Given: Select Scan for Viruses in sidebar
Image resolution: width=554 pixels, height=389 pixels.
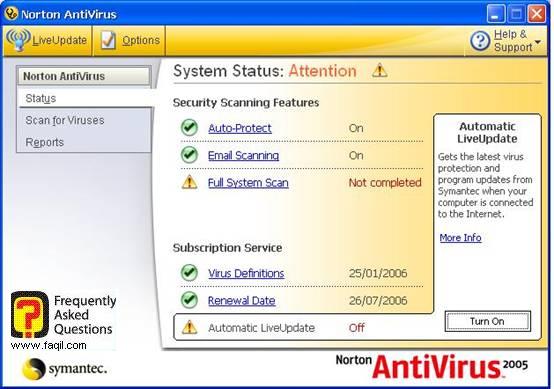Looking at the screenshot, I should tap(65, 120).
